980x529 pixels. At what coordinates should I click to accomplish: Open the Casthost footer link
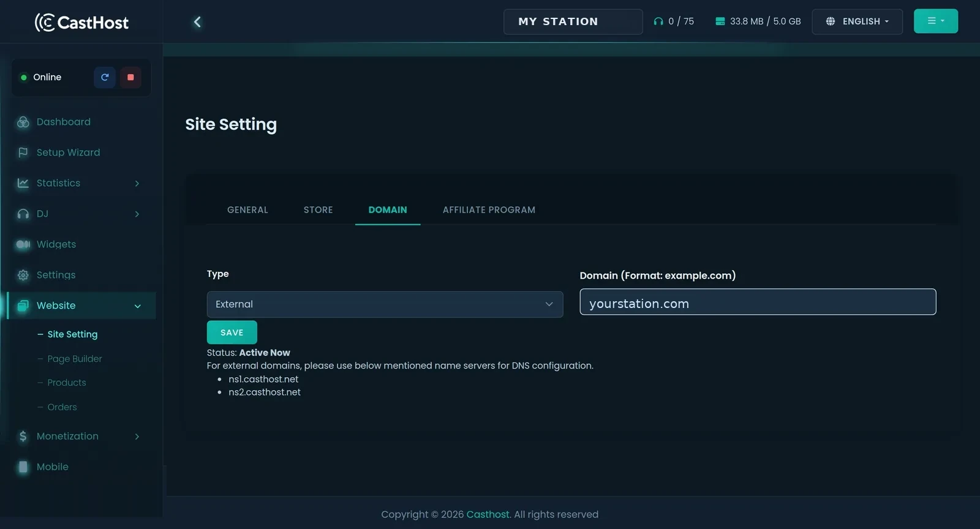[x=488, y=514]
